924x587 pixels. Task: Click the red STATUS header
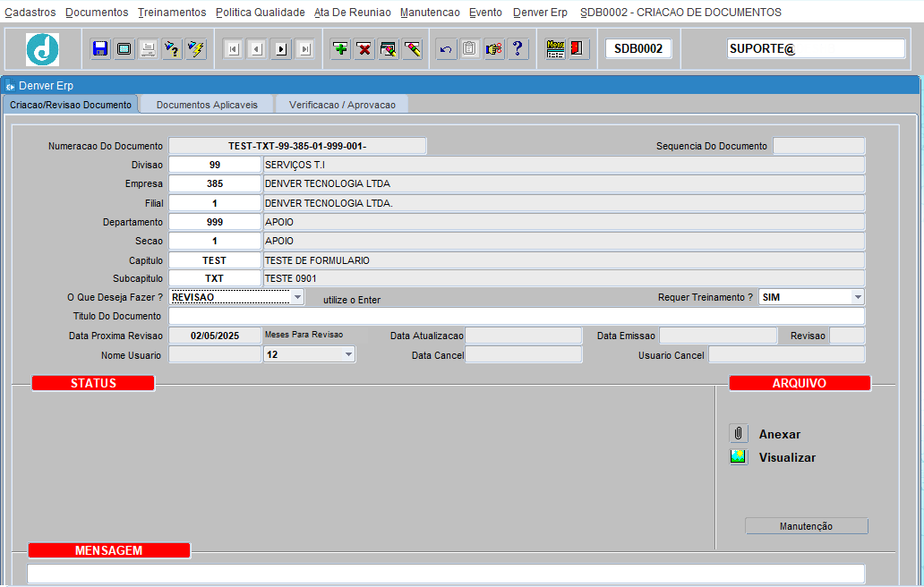(93, 383)
